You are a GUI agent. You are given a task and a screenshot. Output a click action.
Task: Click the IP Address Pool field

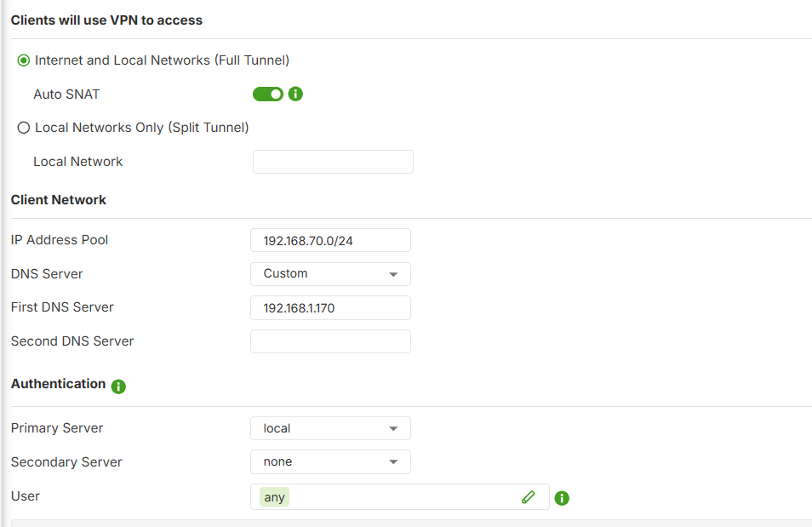tap(330, 240)
